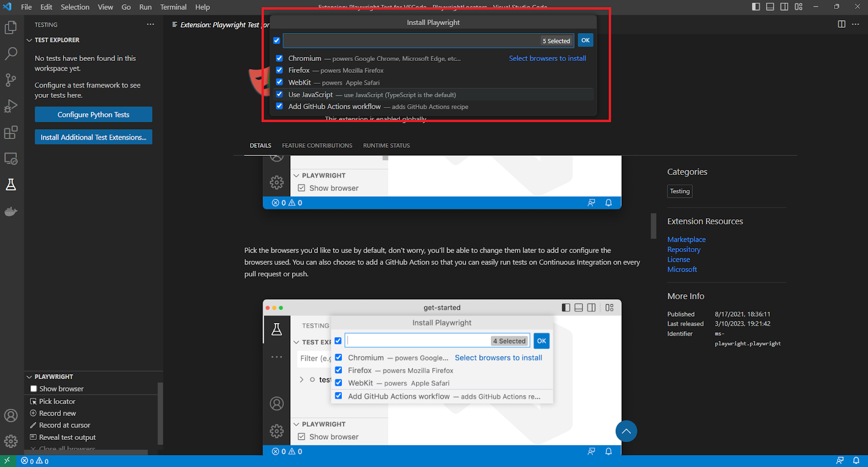Click the feedback icon in the status bar
This screenshot has width=868, height=467.
840,460
